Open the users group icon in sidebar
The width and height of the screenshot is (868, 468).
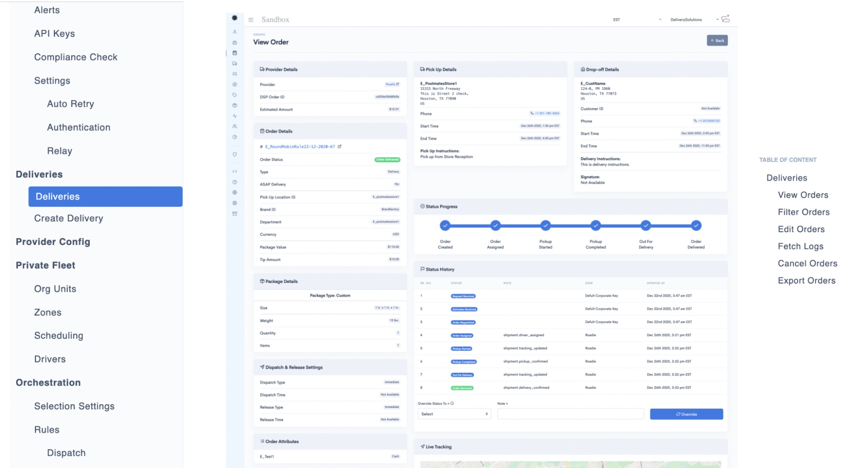pyautogui.click(x=234, y=127)
